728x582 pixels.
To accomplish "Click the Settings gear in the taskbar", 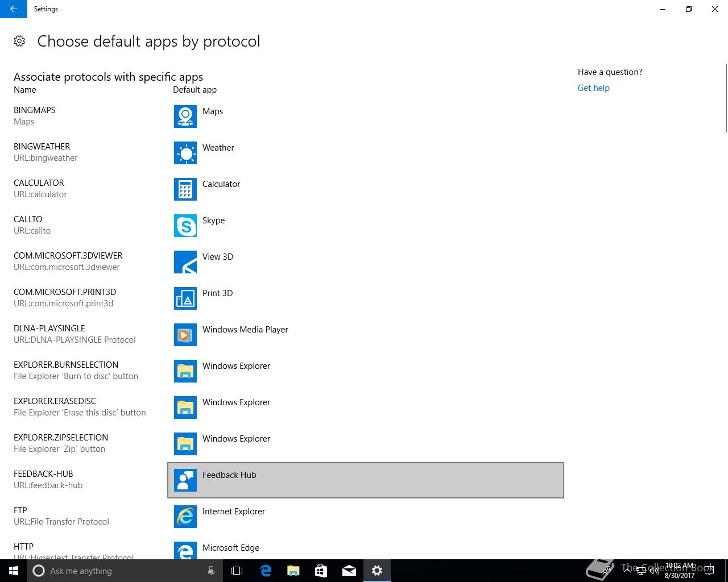I will point(377,571).
